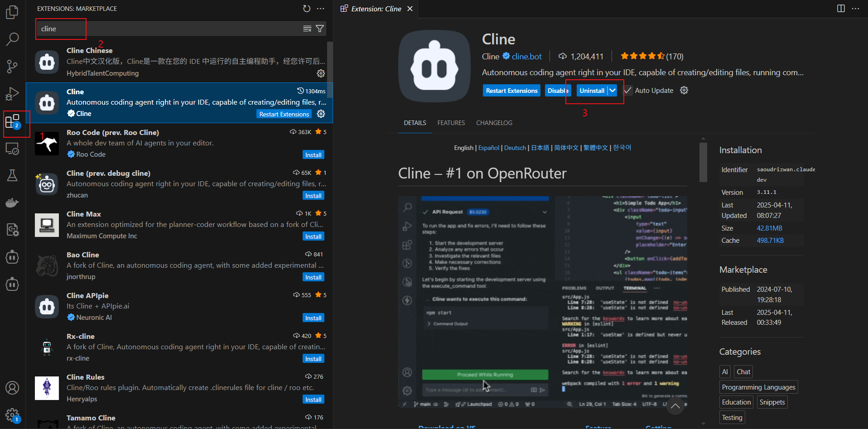Toggle the Auto Update checkbox
Screen dimensions: 868x429
click(628, 90)
